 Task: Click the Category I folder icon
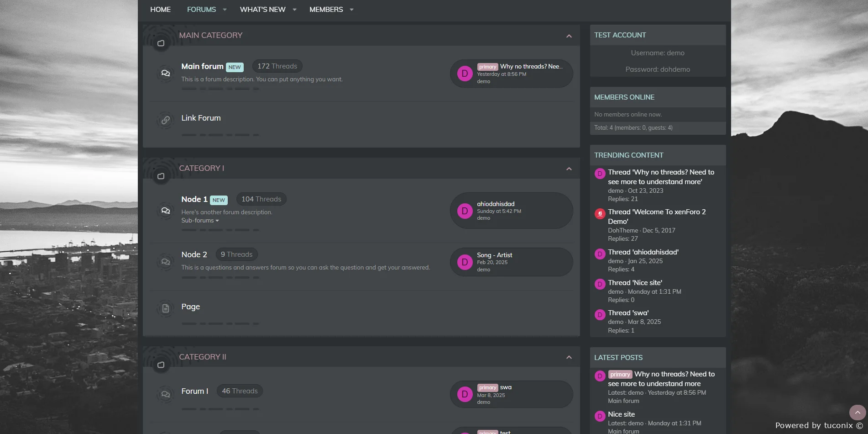[161, 176]
